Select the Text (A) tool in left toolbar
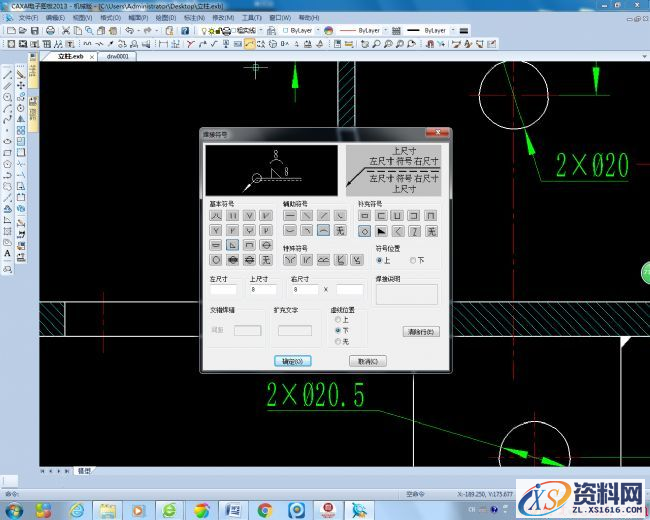This screenshot has width=650, height=520. tap(7, 254)
